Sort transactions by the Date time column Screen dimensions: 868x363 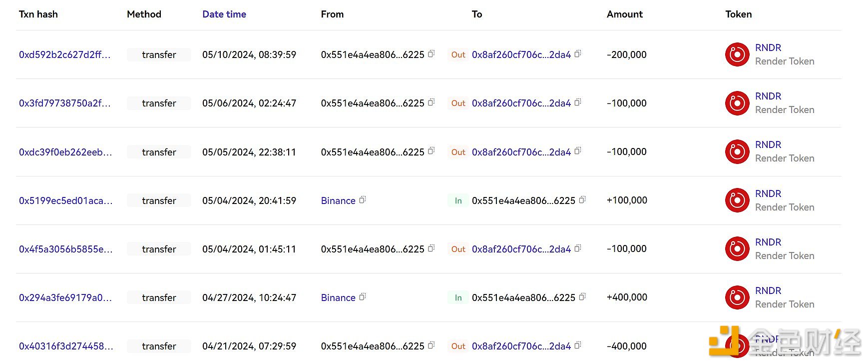coord(224,14)
